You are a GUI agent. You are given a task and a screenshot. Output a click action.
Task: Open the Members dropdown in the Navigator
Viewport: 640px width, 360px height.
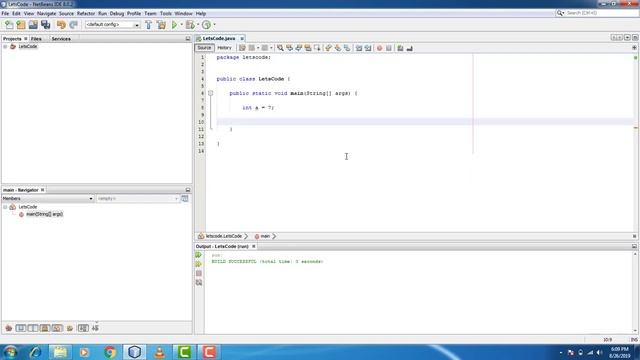[x=48, y=198]
